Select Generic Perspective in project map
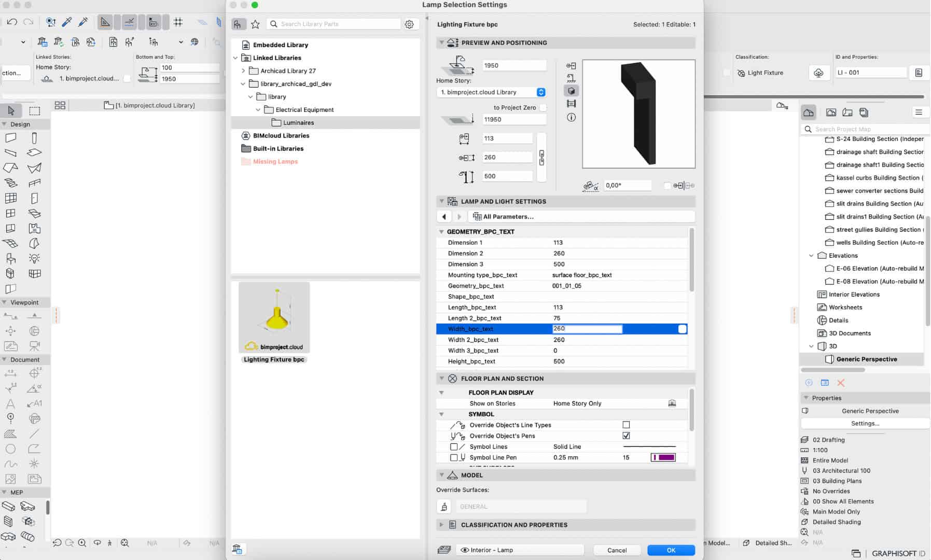 [x=866, y=359]
